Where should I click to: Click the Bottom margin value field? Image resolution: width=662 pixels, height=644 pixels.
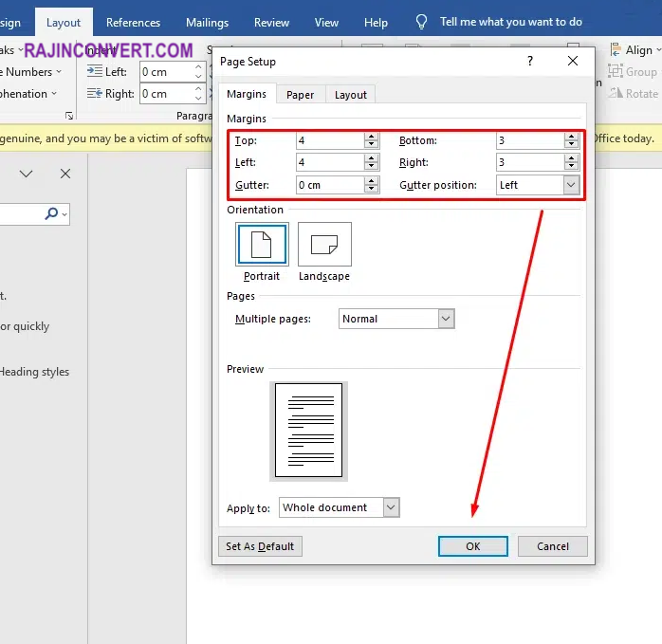point(530,140)
